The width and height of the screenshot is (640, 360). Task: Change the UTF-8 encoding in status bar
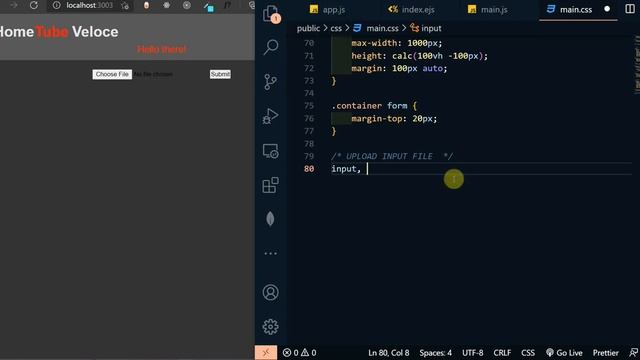pyautogui.click(x=473, y=353)
